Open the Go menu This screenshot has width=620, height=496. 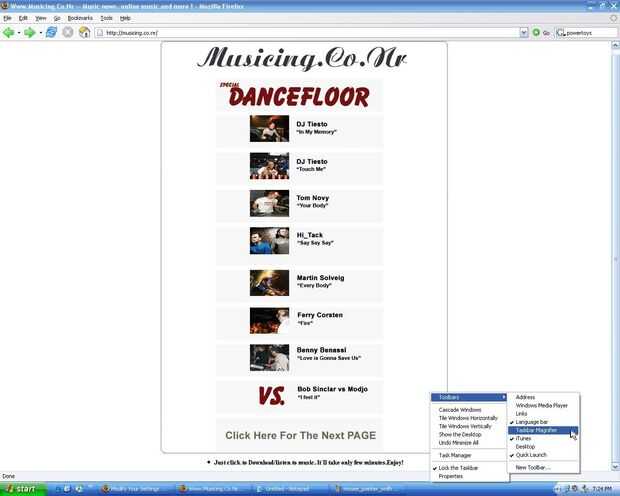[57, 18]
